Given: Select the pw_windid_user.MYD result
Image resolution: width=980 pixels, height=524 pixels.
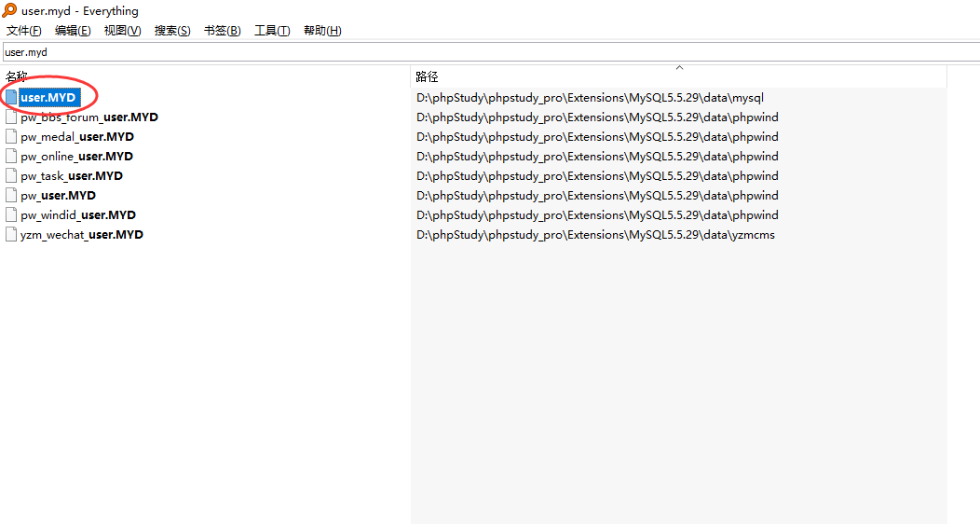Looking at the screenshot, I should [78, 215].
